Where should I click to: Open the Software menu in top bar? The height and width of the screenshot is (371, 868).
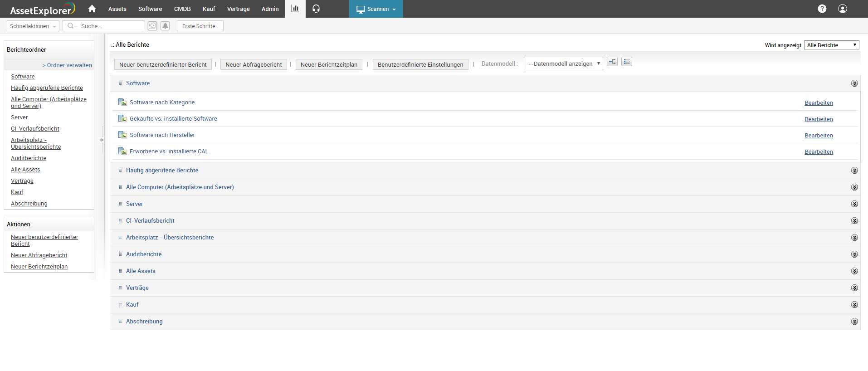[x=150, y=9]
